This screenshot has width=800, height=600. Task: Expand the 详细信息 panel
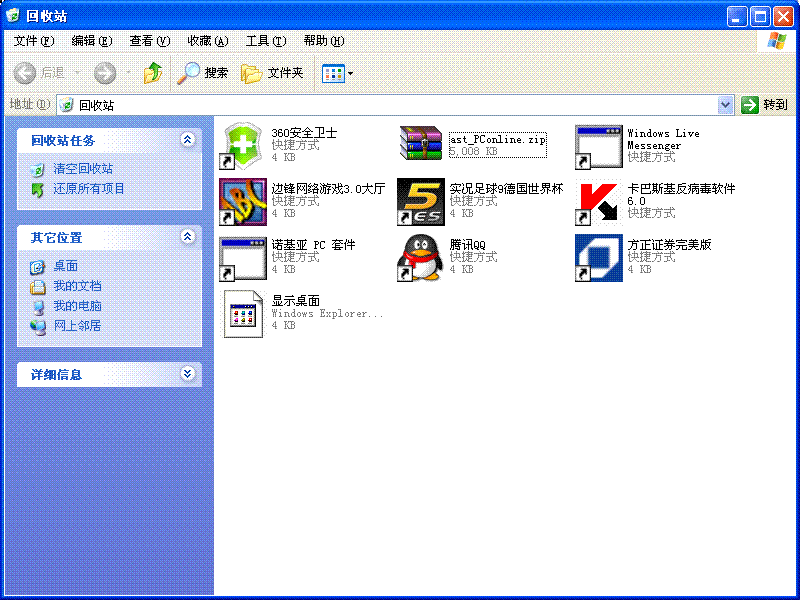click(187, 373)
